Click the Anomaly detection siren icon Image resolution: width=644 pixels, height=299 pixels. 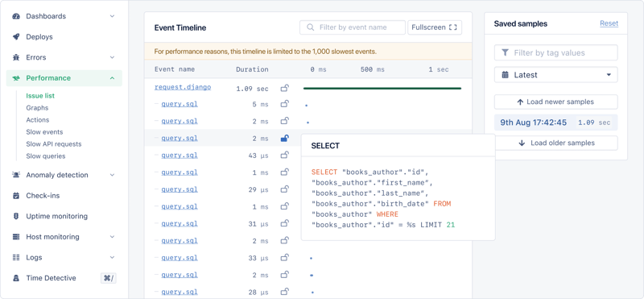click(x=16, y=175)
